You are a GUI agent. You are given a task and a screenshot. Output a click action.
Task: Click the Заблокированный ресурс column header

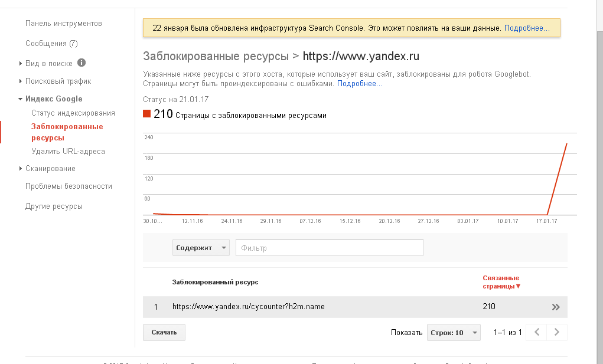pos(215,282)
